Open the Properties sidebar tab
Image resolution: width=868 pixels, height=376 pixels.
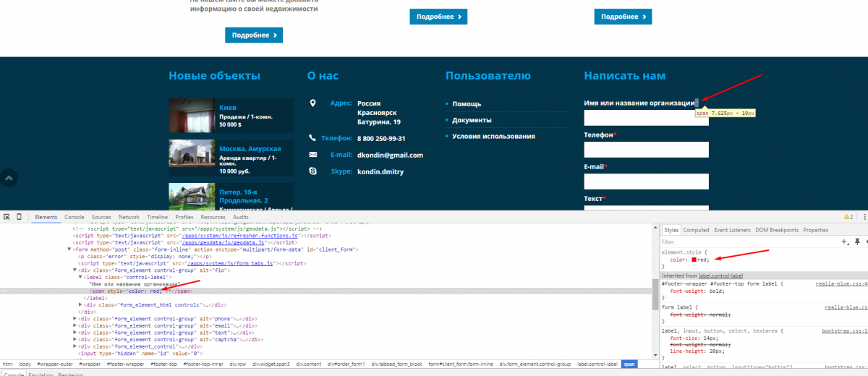point(816,230)
